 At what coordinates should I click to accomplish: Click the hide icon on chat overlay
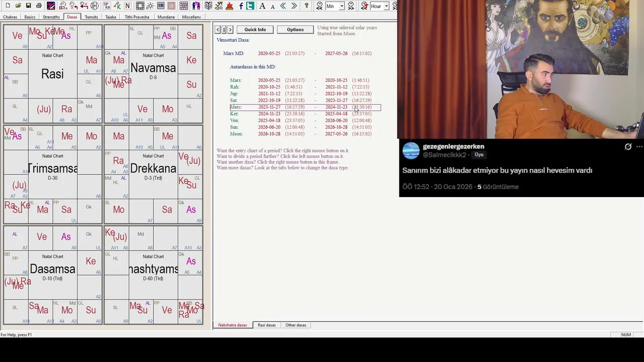628,147
